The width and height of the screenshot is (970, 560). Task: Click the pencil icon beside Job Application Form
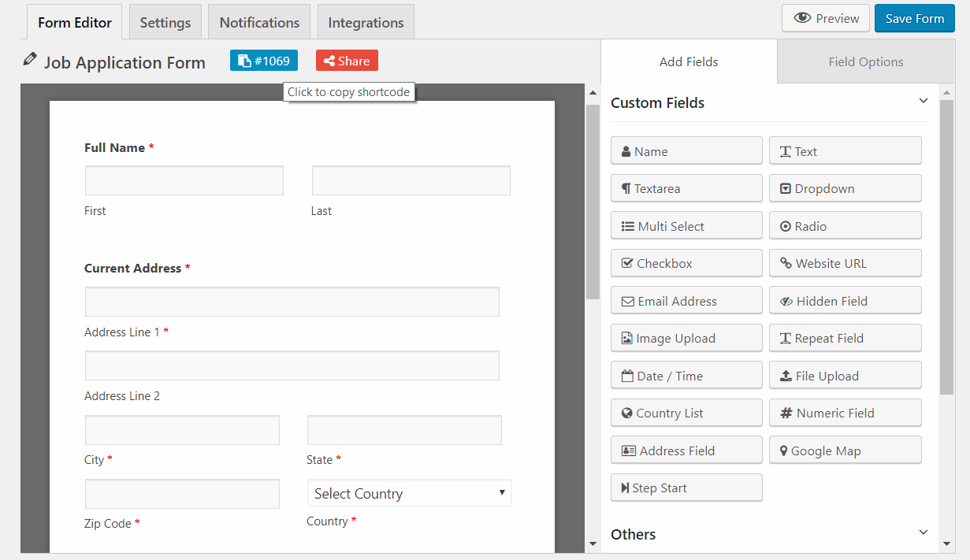29,59
